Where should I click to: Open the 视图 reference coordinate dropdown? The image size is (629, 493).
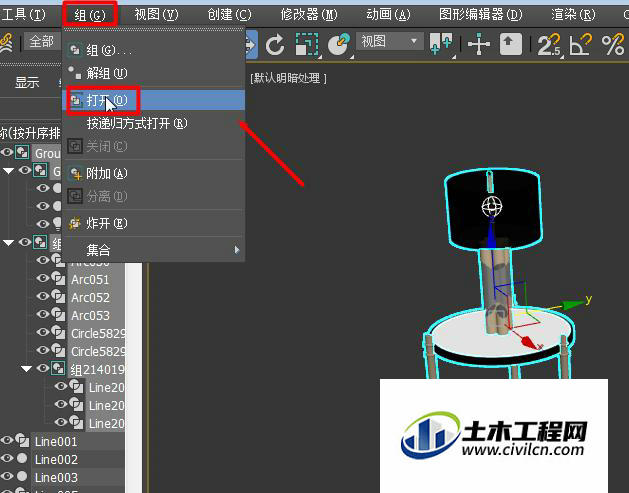click(x=390, y=41)
